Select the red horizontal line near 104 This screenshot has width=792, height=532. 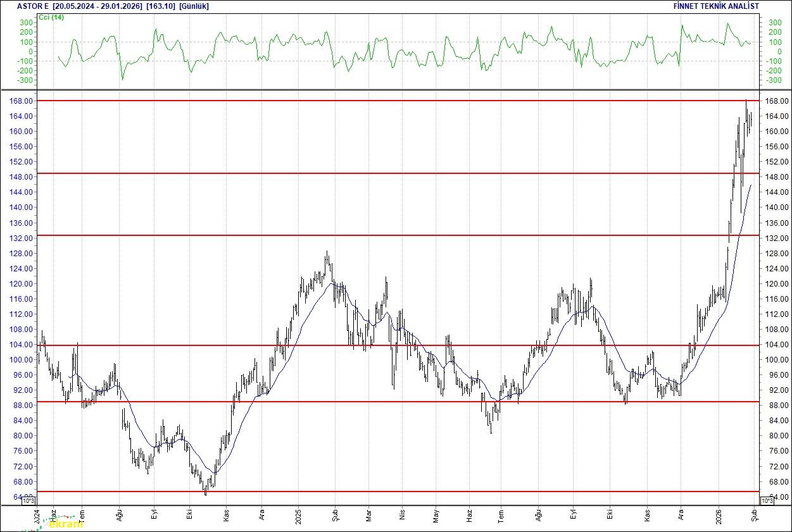(380, 345)
